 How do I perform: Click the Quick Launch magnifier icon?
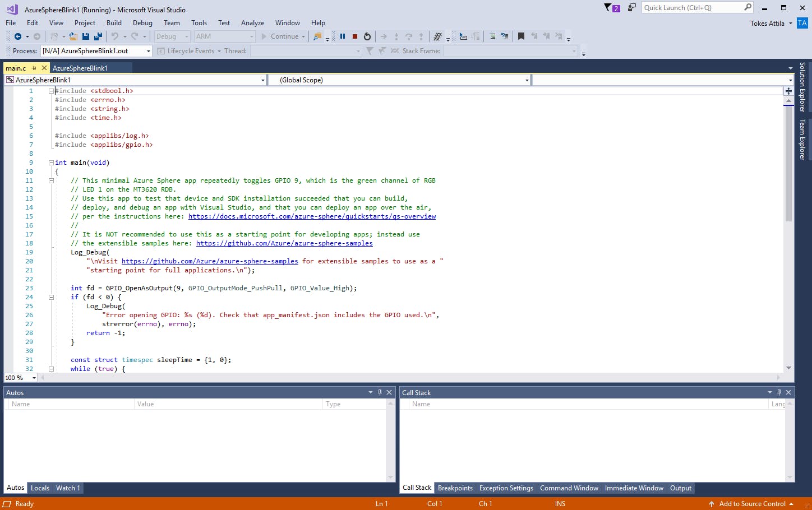(748, 7)
